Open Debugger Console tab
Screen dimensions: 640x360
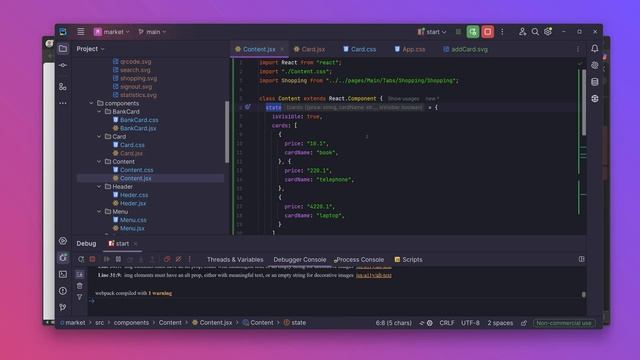300,260
